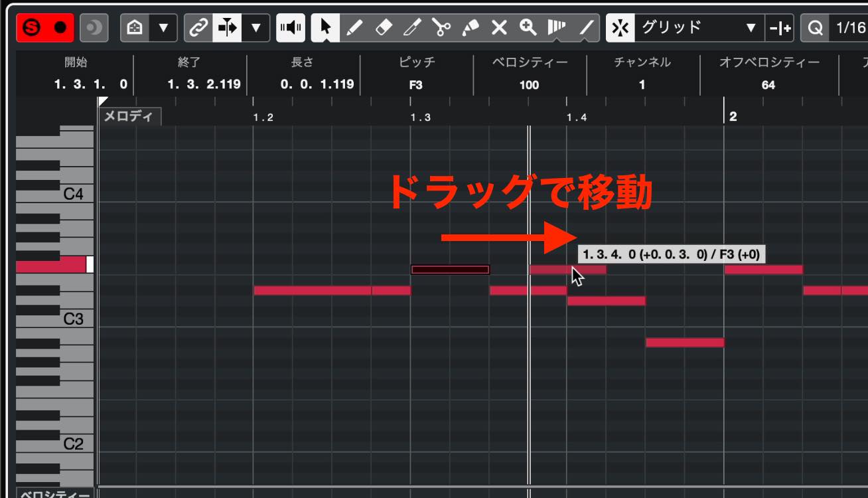Open the Auto-Scroll settings dropdown arrow

click(x=255, y=28)
